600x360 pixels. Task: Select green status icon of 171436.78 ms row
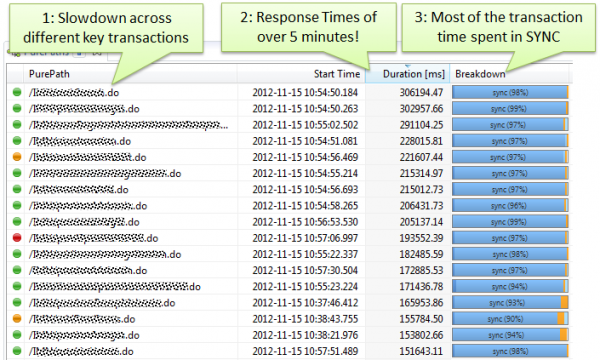point(17,286)
